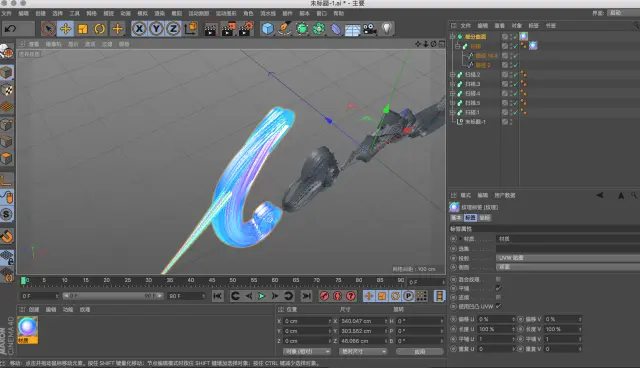The height and width of the screenshot is (368, 640).
Task: Collapse the highlighted first sweep object
Action: pos(458,46)
